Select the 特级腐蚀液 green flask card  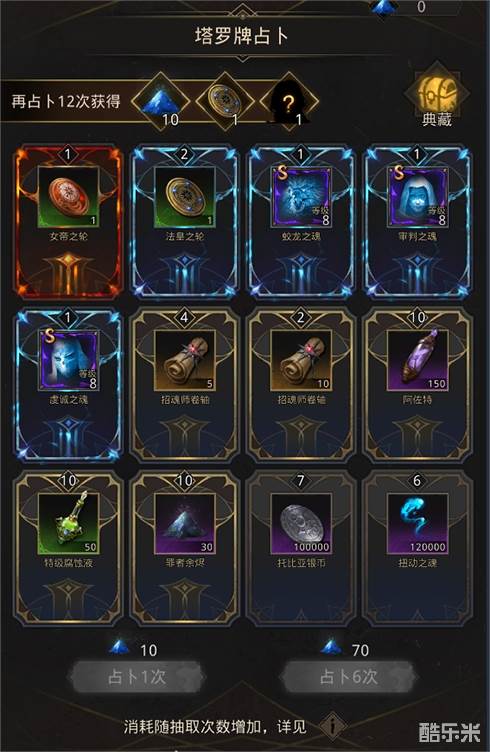68,548
